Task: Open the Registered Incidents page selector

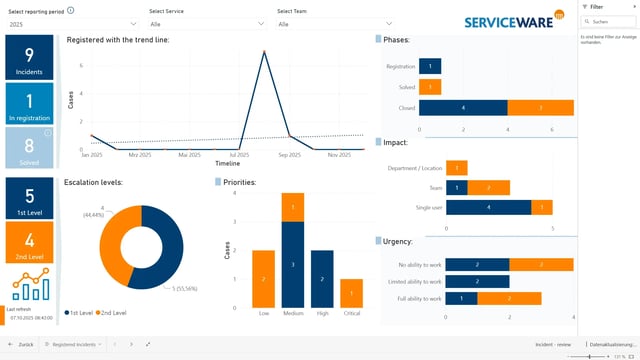Action: point(73,344)
